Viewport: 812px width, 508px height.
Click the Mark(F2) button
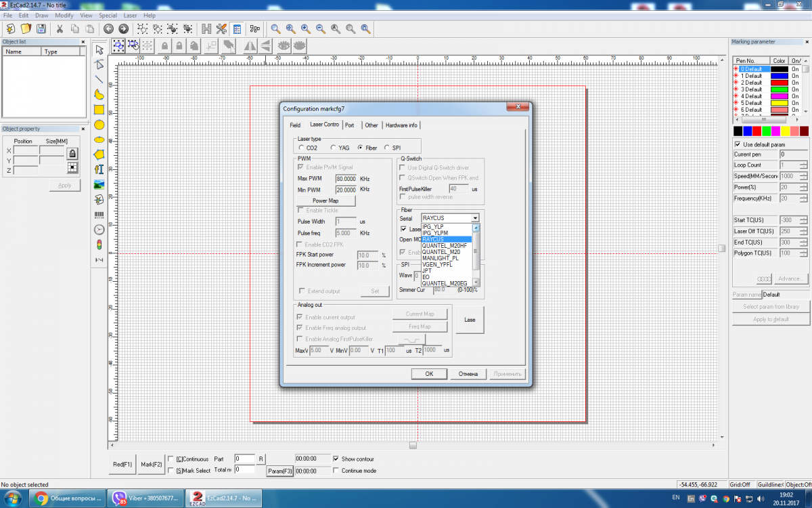(151, 465)
